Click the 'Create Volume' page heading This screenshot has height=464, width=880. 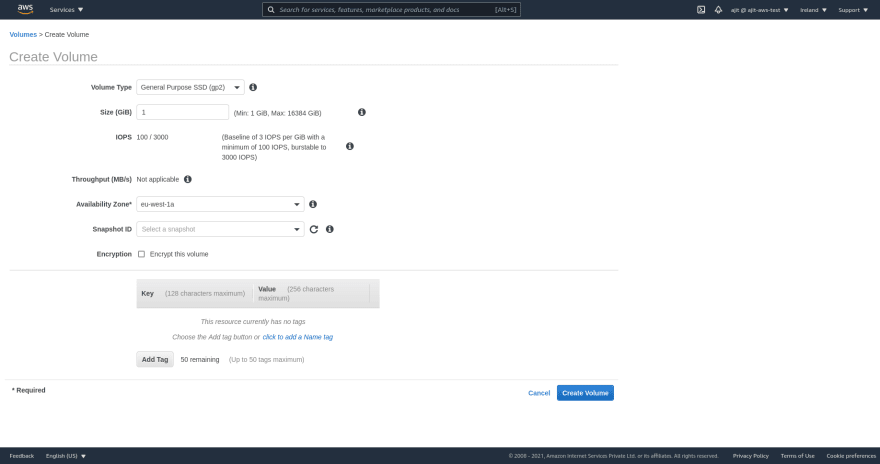[53, 57]
